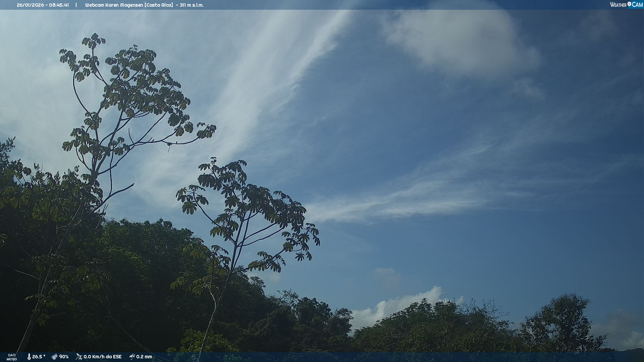Open the DATI METEO label
The height and width of the screenshot is (362, 644).
point(12,357)
